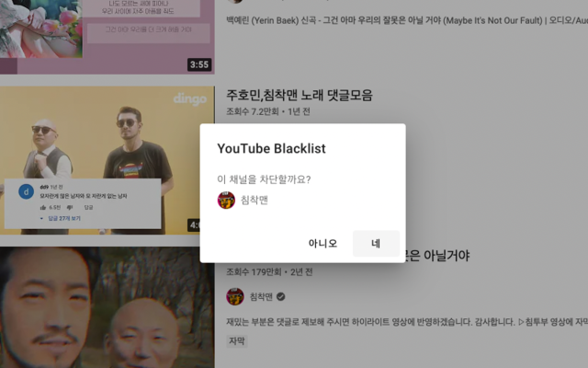Click the 답글 27개 보기 text in thumbnail
The width and height of the screenshot is (588, 368).
coord(64,218)
